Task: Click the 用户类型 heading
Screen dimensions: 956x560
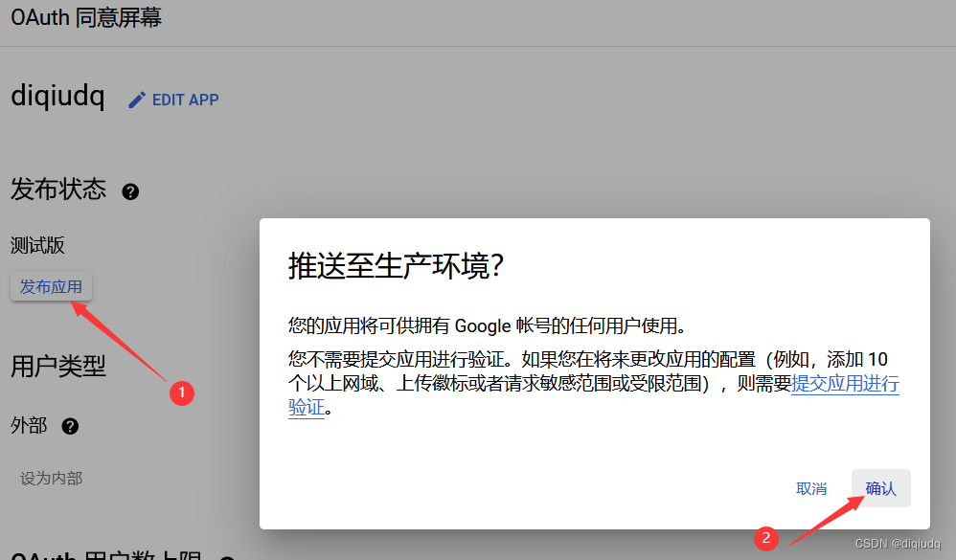Action: (58, 367)
